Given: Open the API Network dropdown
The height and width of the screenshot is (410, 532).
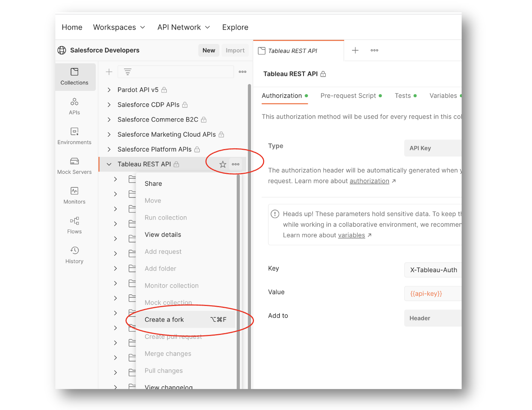Looking at the screenshot, I should pos(183,27).
